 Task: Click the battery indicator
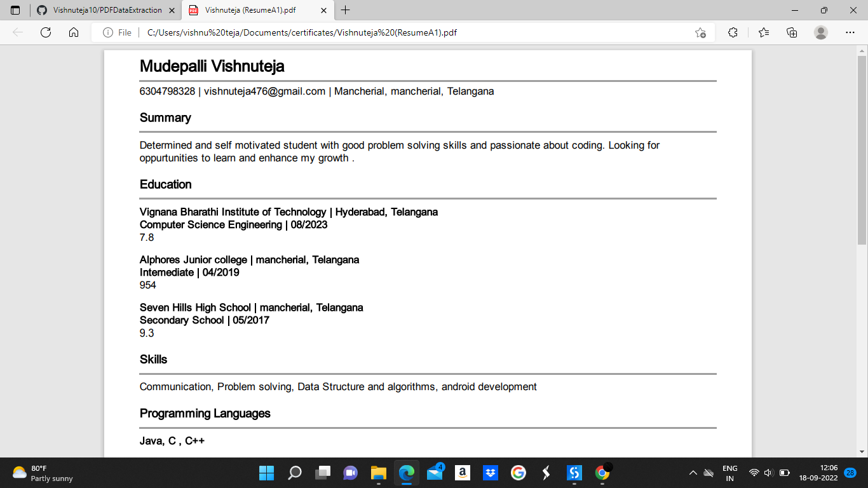[x=785, y=473]
